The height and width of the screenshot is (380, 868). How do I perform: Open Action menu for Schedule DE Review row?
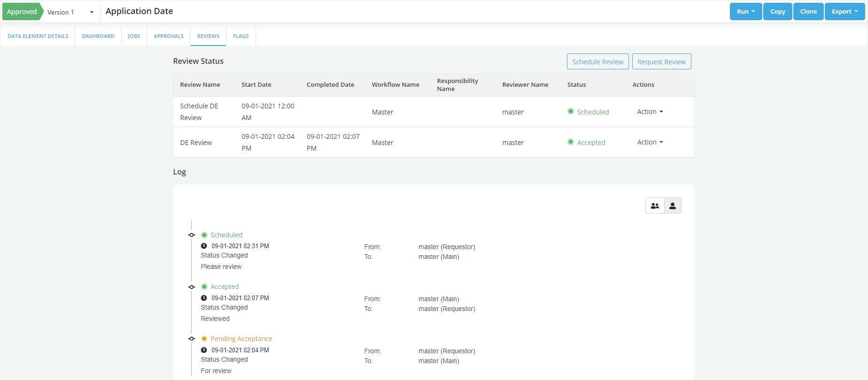coord(650,112)
